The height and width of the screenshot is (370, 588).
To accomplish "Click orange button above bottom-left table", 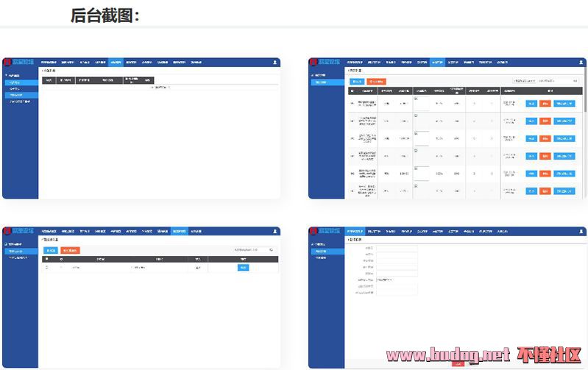I will click(70, 250).
